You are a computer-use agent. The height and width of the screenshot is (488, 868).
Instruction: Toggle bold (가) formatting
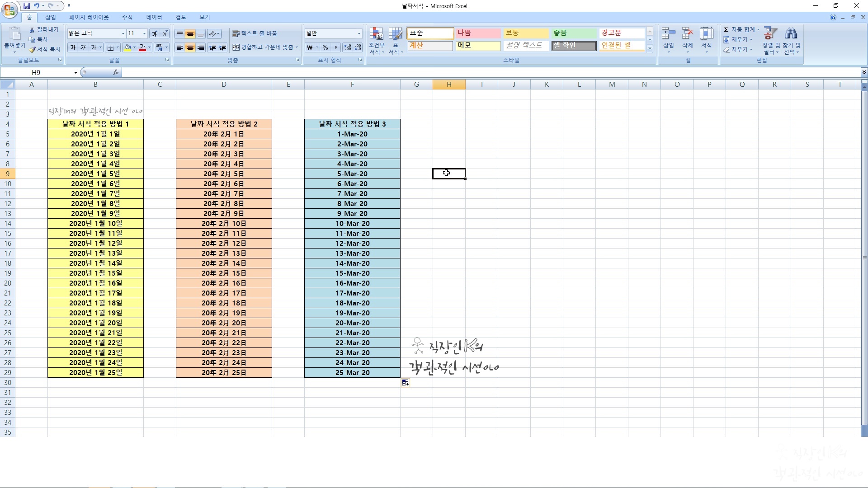(73, 47)
